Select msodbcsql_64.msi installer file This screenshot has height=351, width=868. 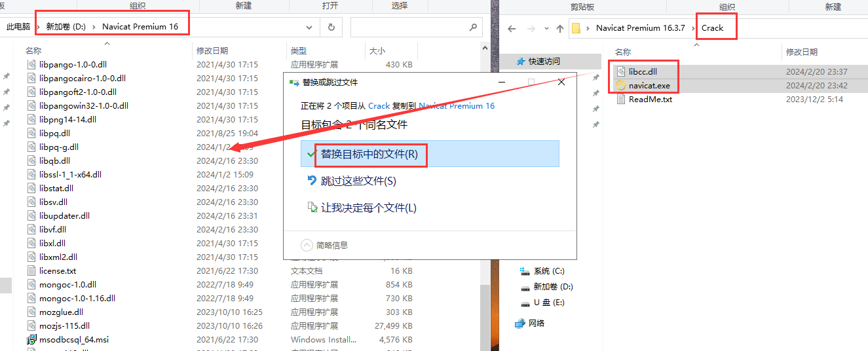pos(73,339)
